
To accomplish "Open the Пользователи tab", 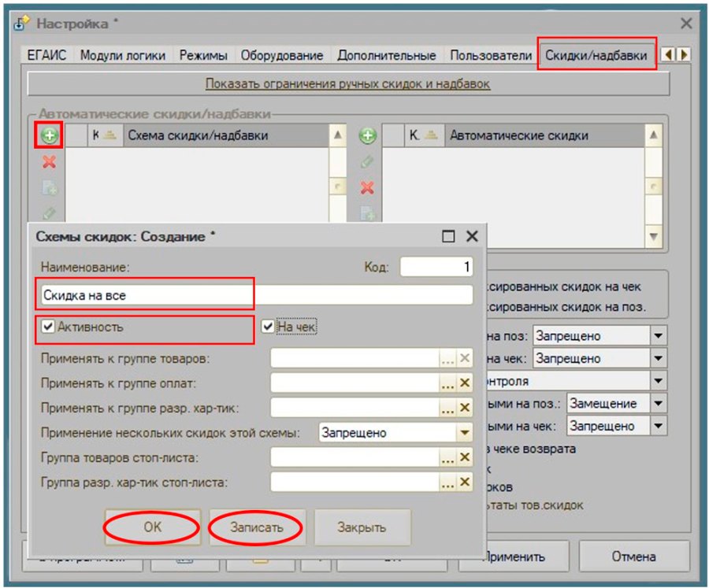I will (491, 56).
